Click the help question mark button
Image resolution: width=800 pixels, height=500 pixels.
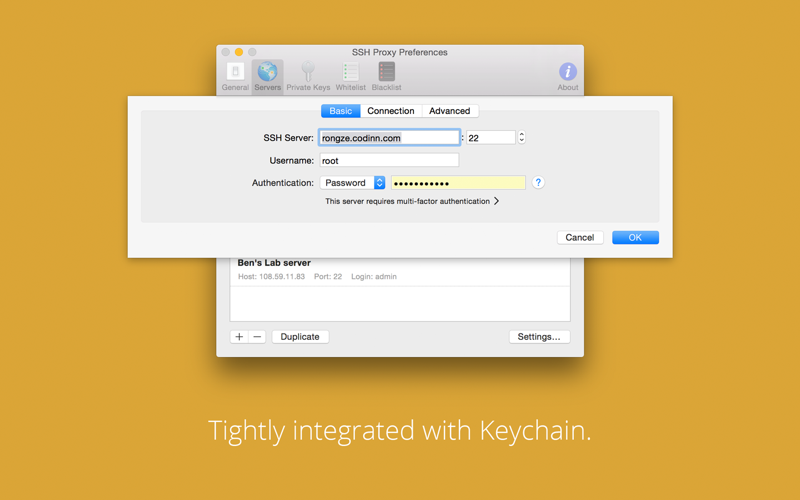tap(538, 182)
